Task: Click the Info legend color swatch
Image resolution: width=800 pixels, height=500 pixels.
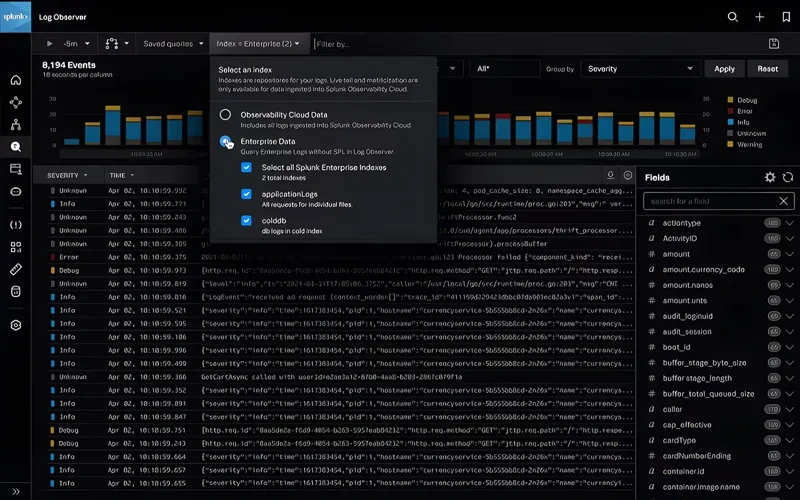Action: [730, 122]
